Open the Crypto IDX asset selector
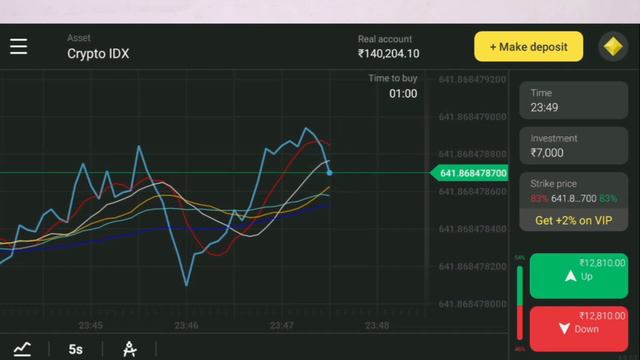The width and height of the screenshot is (640, 360). coord(98,47)
